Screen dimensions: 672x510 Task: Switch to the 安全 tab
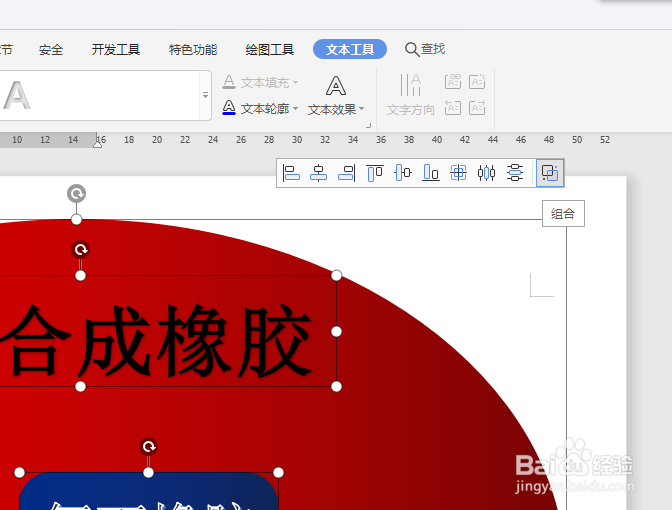[51, 50]
